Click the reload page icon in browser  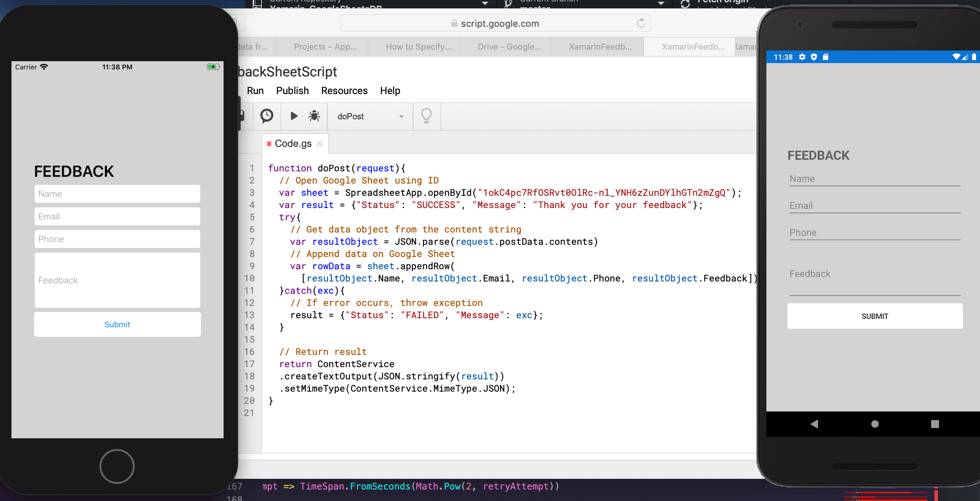(x=640, y=23)
